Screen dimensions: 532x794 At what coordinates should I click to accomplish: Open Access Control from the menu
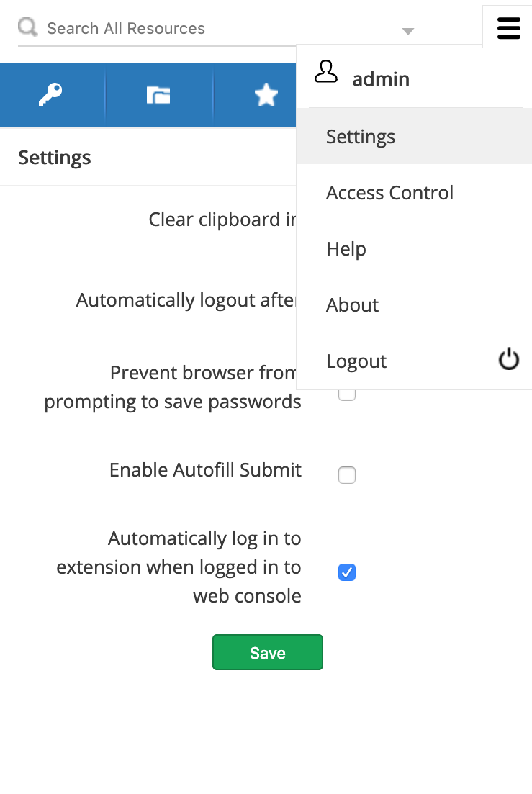tap(389, 193)
